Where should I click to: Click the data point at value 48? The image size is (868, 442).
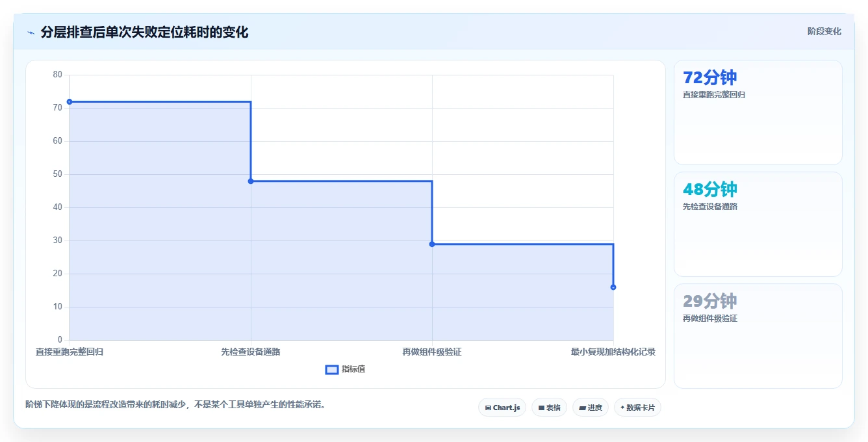pyautogui.click(x=251, y=181)
